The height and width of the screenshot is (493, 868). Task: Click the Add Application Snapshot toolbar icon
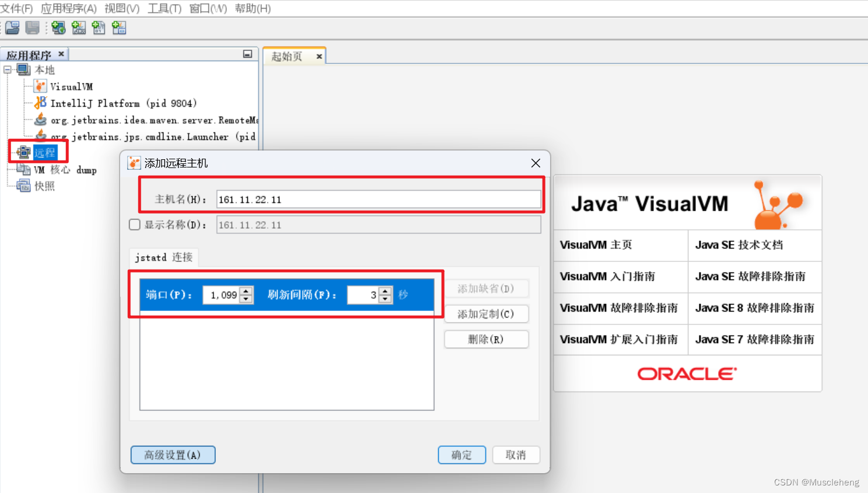(x=118, y=27)
